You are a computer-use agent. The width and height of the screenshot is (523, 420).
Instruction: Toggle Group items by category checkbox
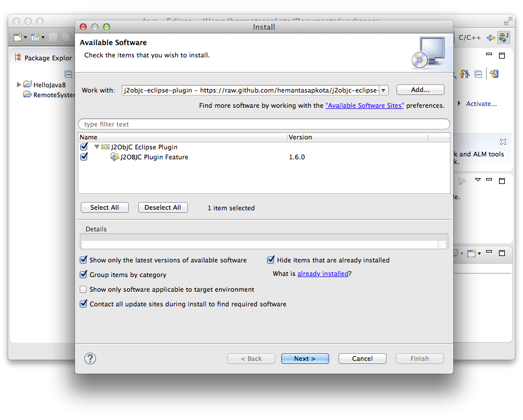[83, 275]
